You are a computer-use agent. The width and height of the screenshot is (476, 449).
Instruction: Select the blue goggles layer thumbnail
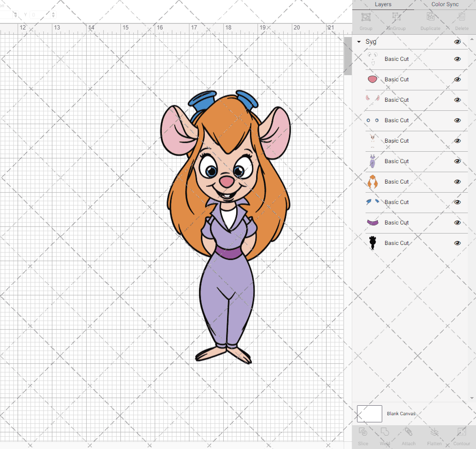click(373, 202)
